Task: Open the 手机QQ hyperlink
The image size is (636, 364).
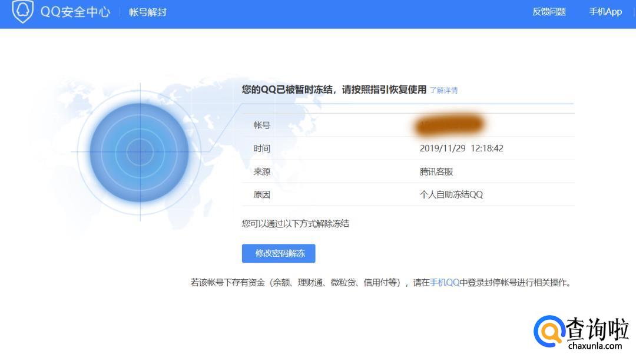Action: pyautogui.click(x=445, y=282)
